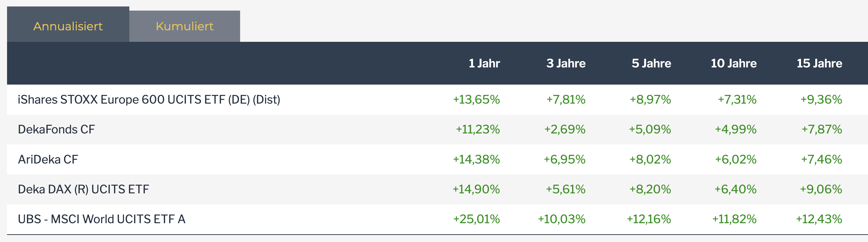Open the DekaFonds CF fund
Screen dimensions: 868x242
[56, 129]
